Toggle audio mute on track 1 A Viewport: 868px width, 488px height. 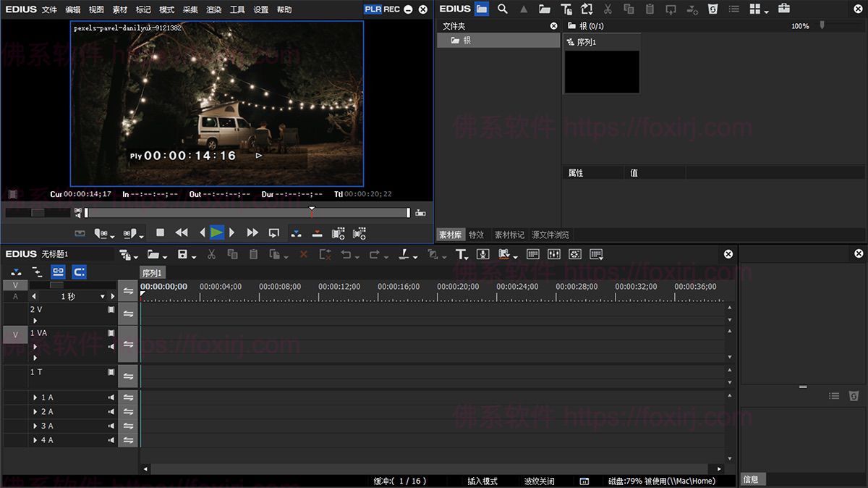tap(111, 397)
